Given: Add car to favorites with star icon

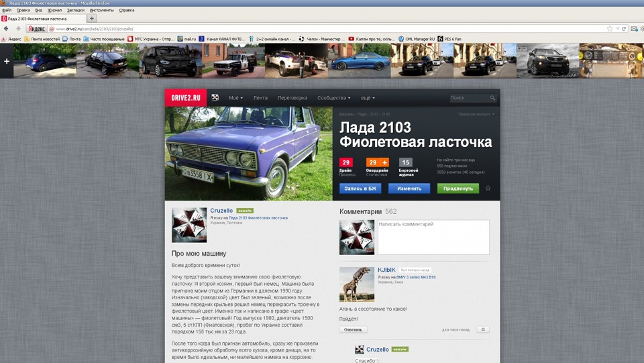Looking at the screenshot, I should [x=488, y=188].
